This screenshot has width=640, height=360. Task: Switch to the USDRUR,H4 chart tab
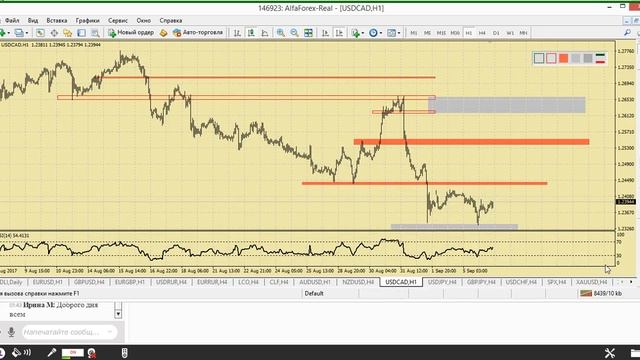(x=171, y=282)
